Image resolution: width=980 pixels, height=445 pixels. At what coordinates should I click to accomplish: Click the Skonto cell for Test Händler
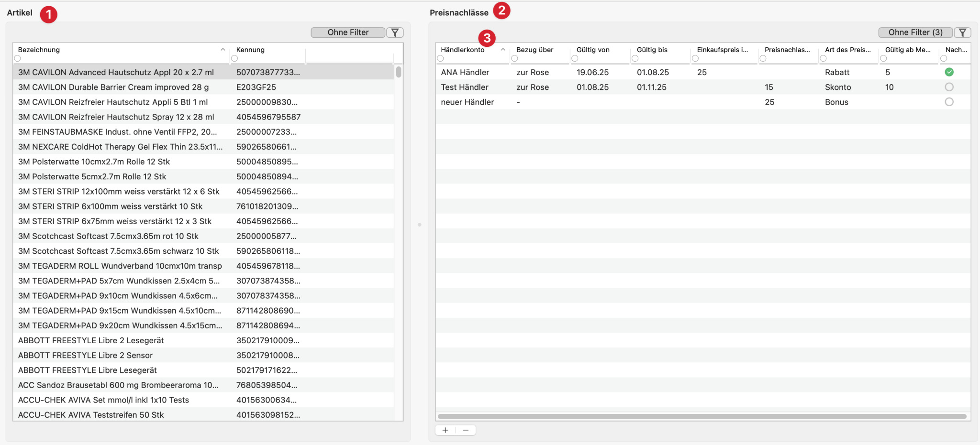(838, 87)
